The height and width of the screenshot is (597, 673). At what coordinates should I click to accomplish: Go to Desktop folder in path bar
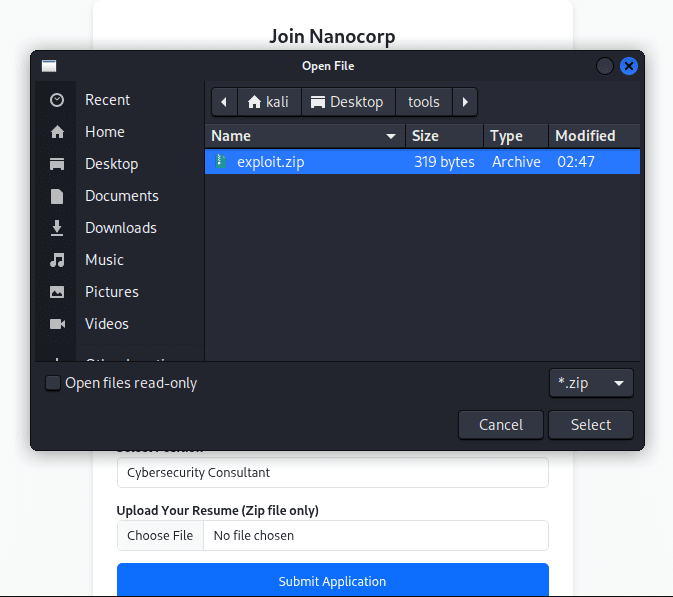[347, 102]
